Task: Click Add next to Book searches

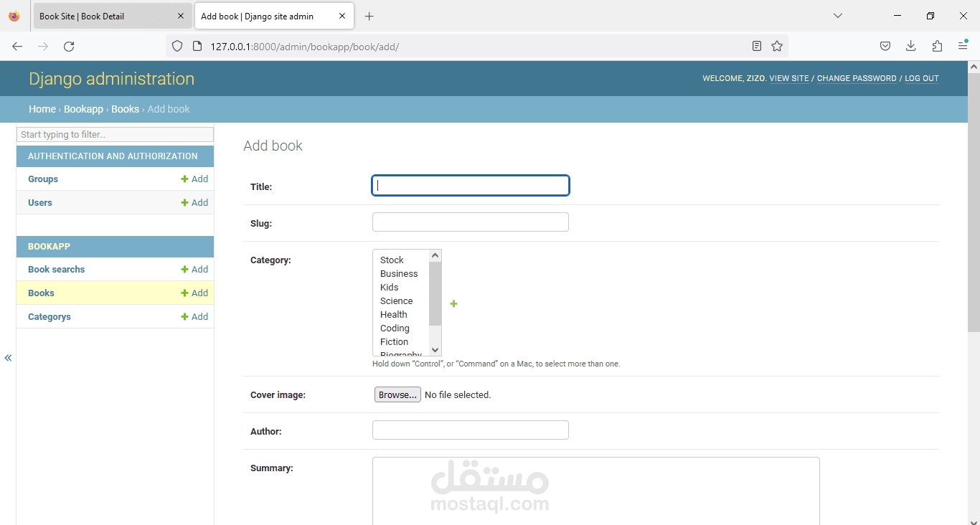Action: [x=194, y=270]
